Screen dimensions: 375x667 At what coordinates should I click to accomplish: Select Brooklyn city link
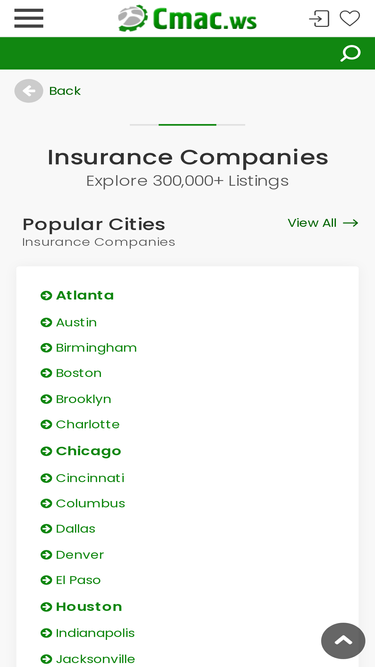pos(83,399)
